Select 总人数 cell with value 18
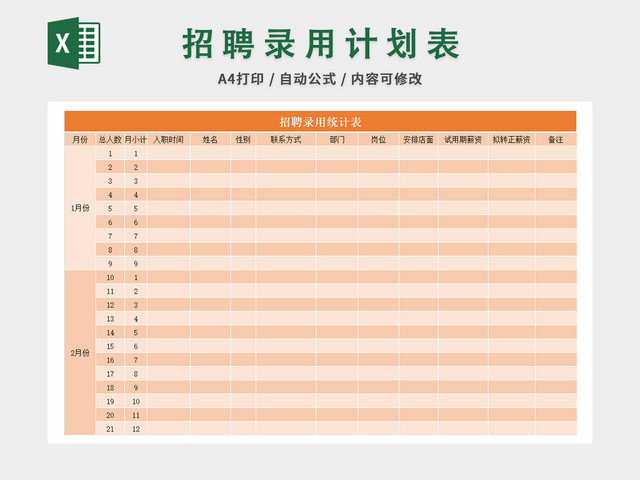This screenshot has width=640, height=480. tap(110, 388)
